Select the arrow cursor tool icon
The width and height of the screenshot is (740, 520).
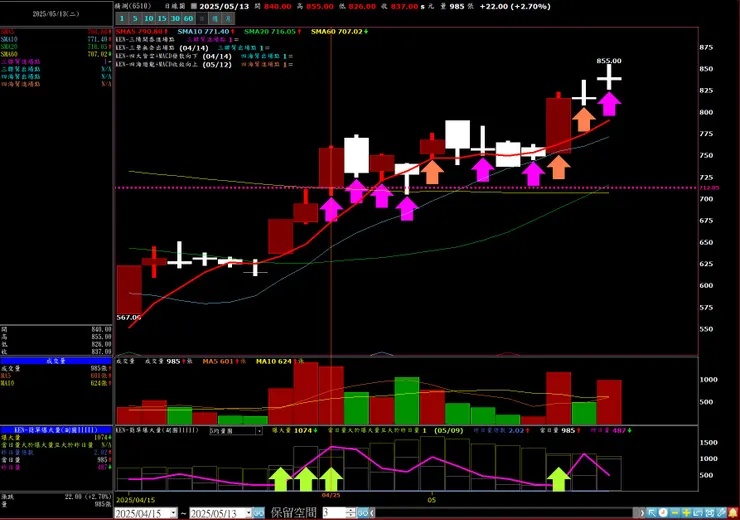(652, 513)
